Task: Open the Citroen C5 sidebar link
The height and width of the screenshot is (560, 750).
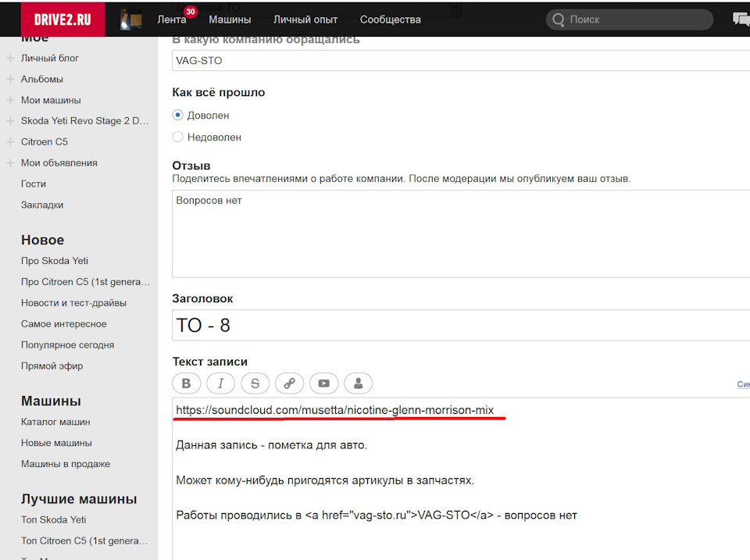Action: 45,141
